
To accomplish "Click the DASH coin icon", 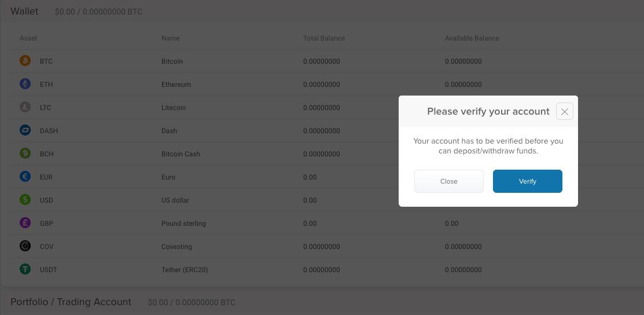I will click(x=25, y=130).
